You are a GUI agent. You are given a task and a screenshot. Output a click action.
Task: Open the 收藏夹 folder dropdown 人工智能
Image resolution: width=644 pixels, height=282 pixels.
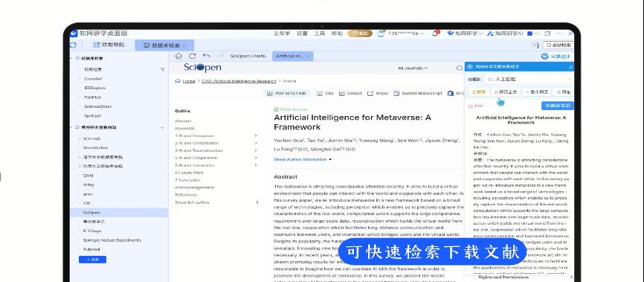pos(529,79)
